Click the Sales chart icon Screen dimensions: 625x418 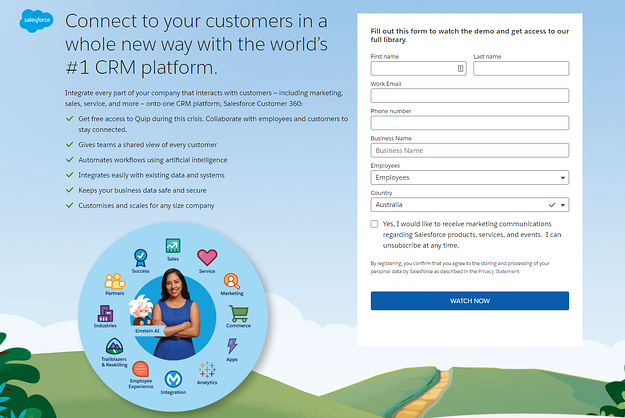[x=173, y=245]
